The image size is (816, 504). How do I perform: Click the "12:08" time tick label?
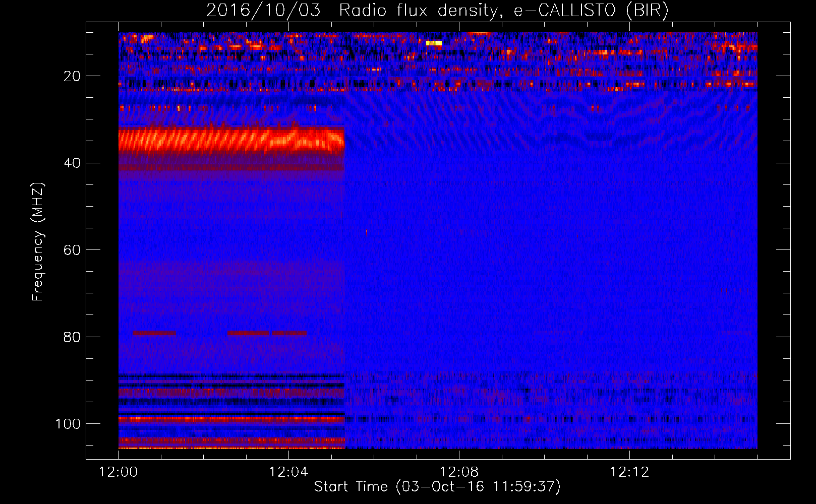[x=459, y=472]
